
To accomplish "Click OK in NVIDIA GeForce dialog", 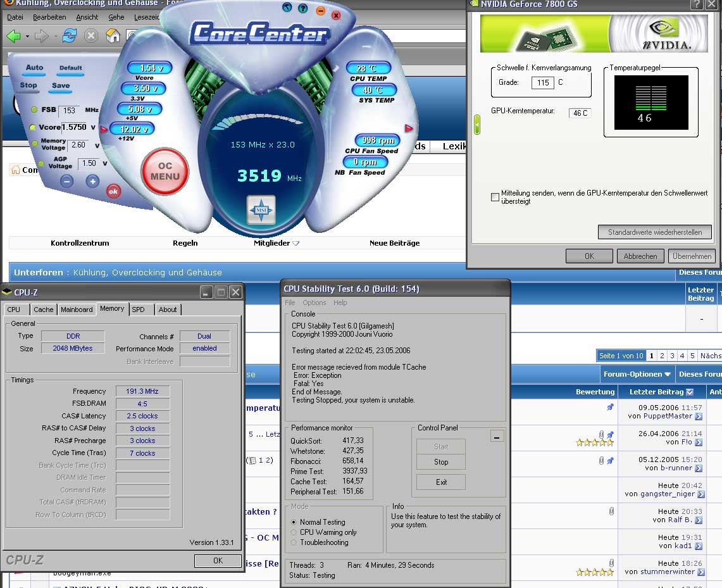I will [589, 256].
